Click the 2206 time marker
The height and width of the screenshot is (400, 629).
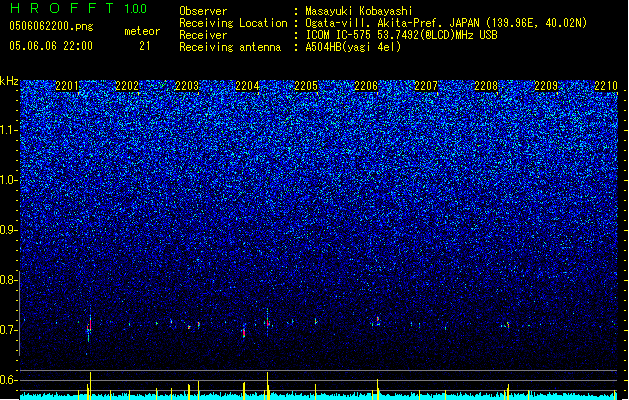(x=366, y=86)
